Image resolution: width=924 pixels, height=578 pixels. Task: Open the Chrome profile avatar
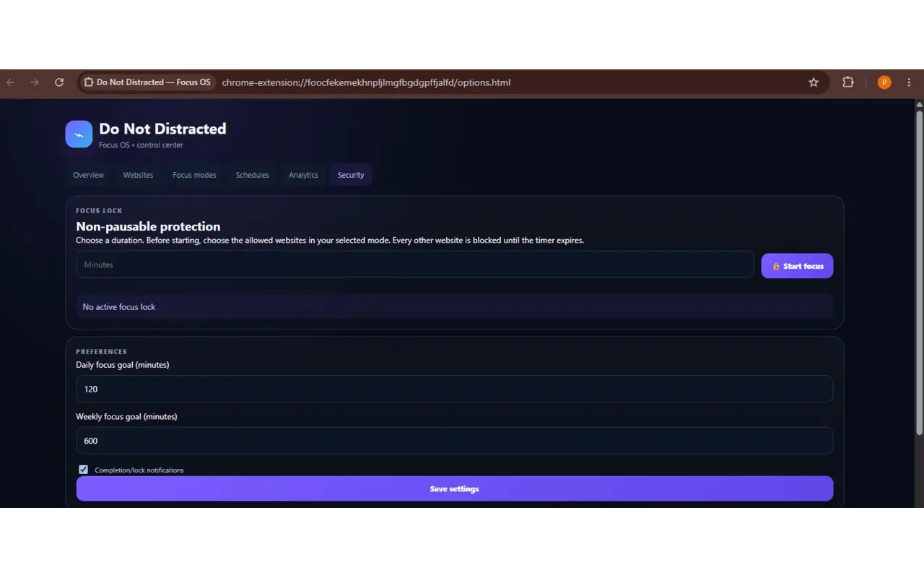tap(884, 82)
